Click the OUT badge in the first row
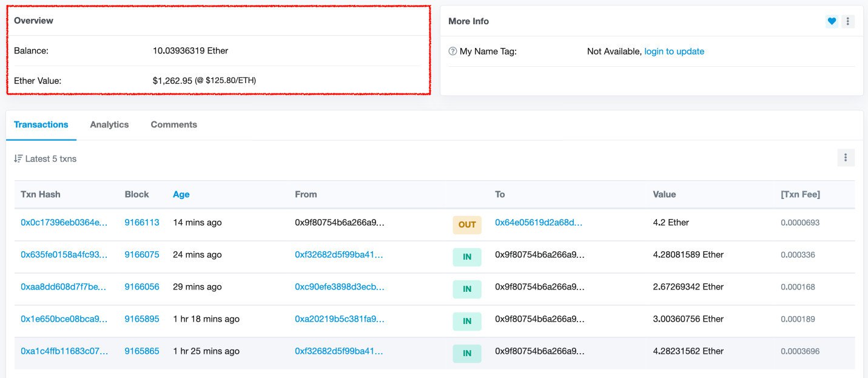Viewport: 868px width, 378px height. coord(467,224)
